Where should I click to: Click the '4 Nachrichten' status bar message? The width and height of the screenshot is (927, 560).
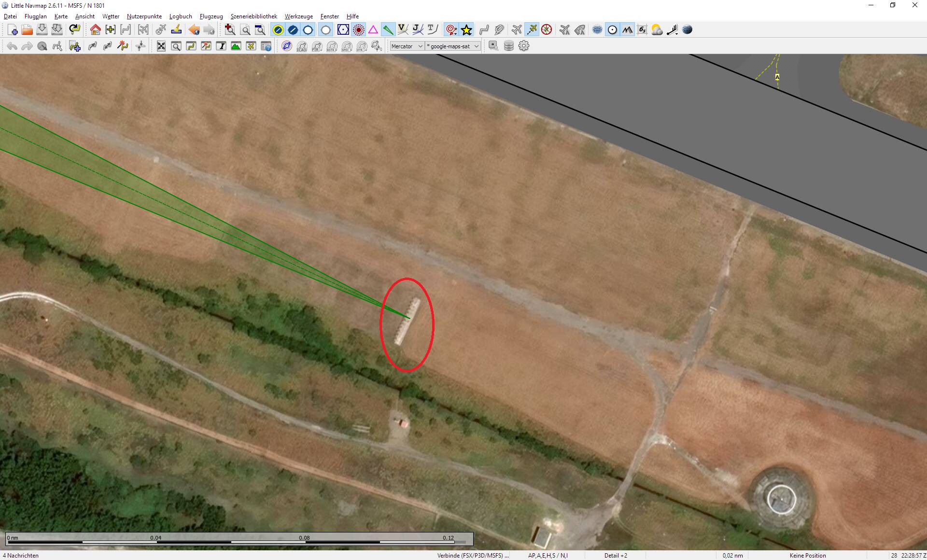(x=19, y=556)
